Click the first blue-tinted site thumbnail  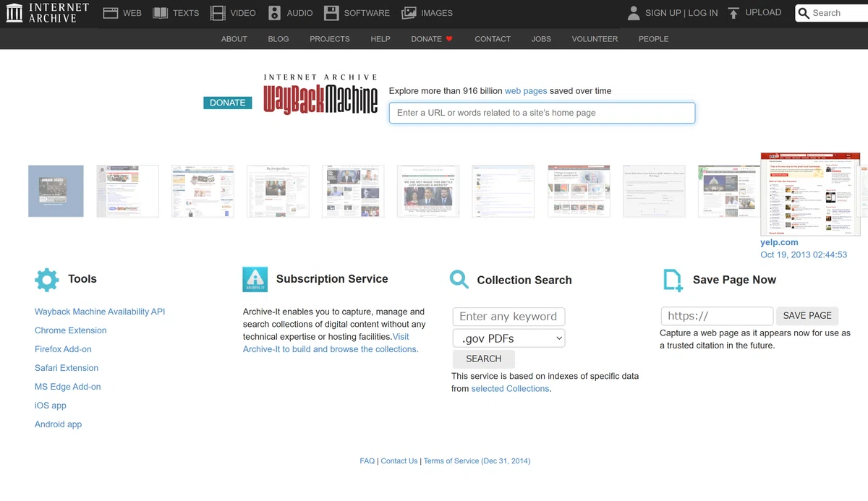click(x=56, y=191)
